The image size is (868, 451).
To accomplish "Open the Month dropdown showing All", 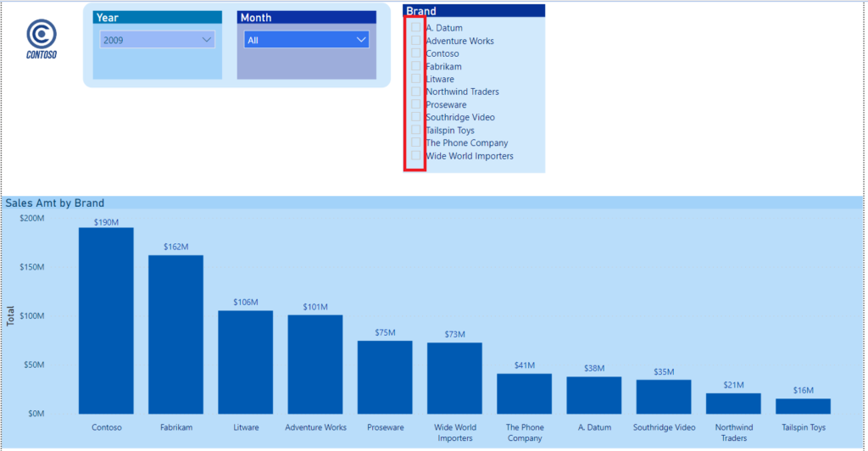I will (x=307, y=40).
